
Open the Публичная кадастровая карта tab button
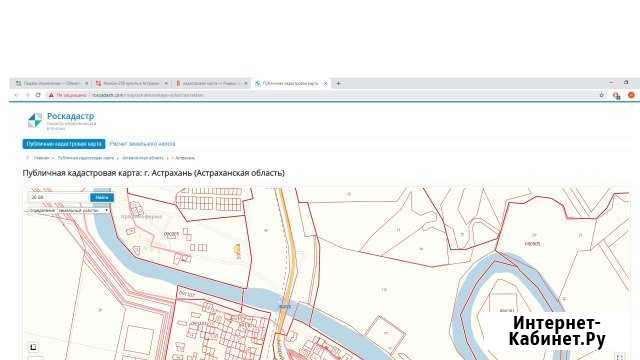click(x=64, y=144)
